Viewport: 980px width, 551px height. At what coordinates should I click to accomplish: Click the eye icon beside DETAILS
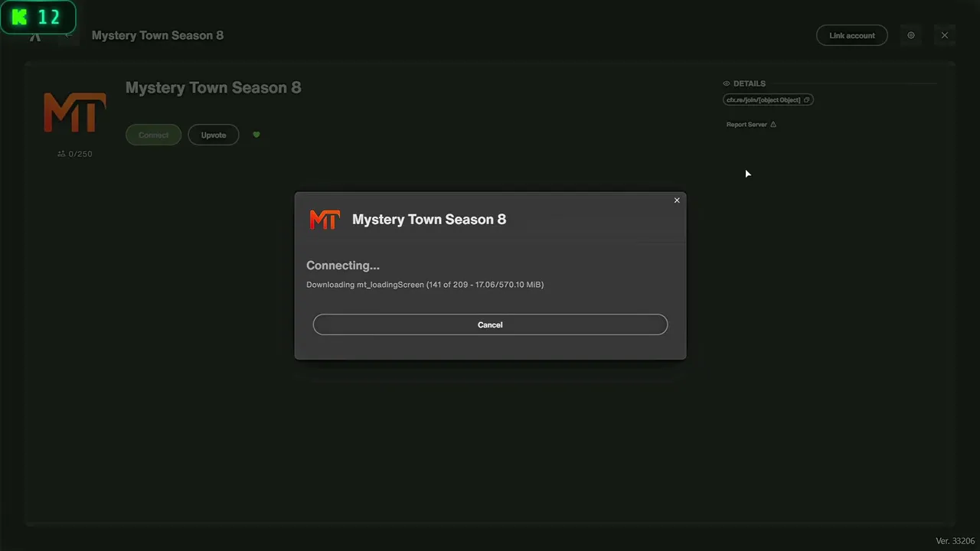(x=727, y=83)
